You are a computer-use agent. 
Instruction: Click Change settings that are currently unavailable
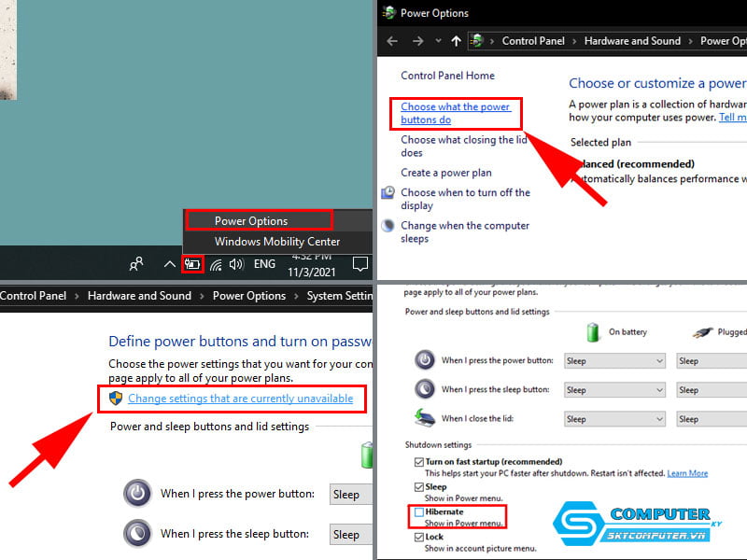240,399
